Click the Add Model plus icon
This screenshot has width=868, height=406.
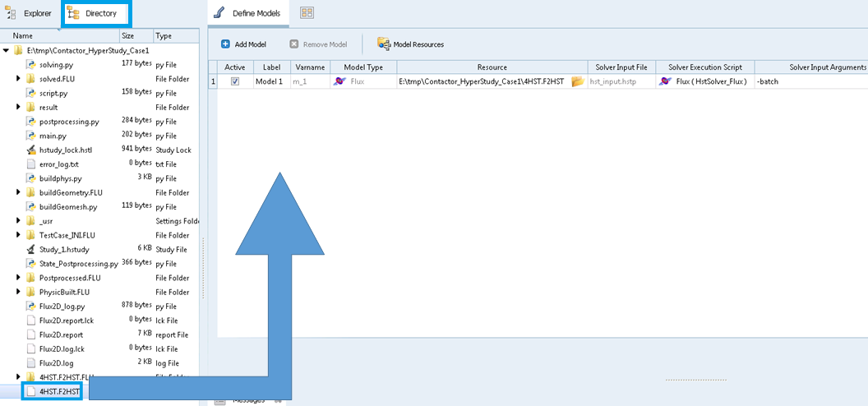click(x=225, y=44)
